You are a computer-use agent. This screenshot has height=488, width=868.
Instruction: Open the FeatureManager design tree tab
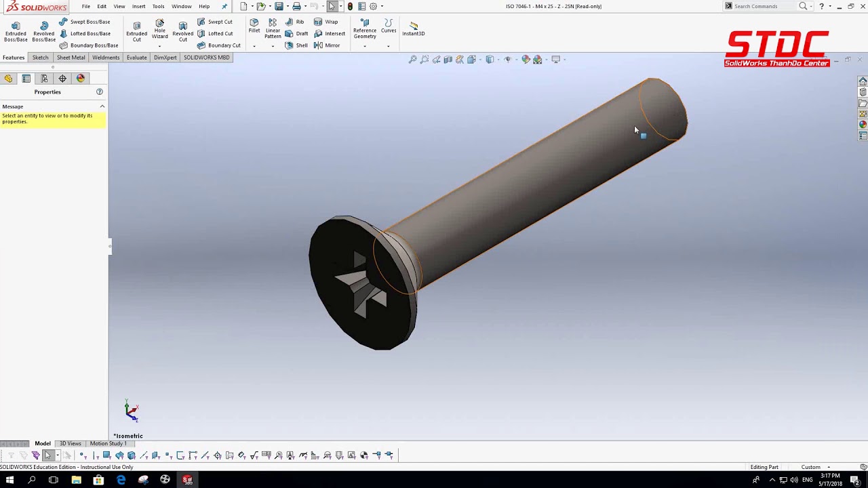point(8,79)
